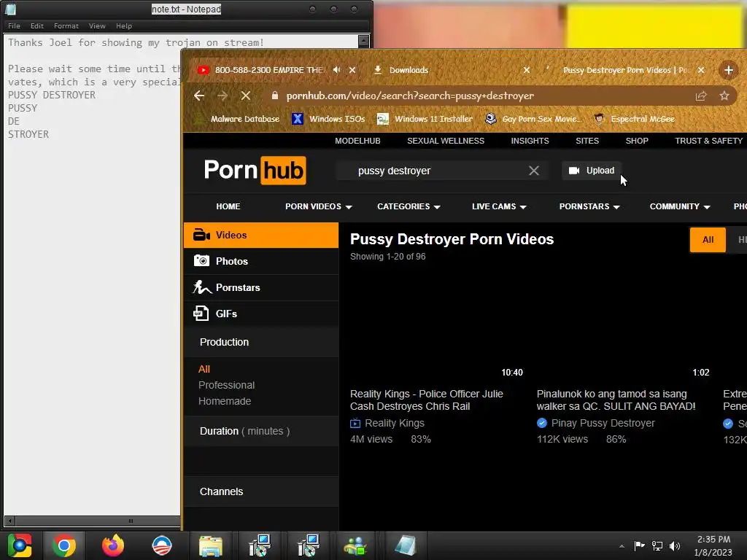Click the Channels filter header

pos(261,491)
